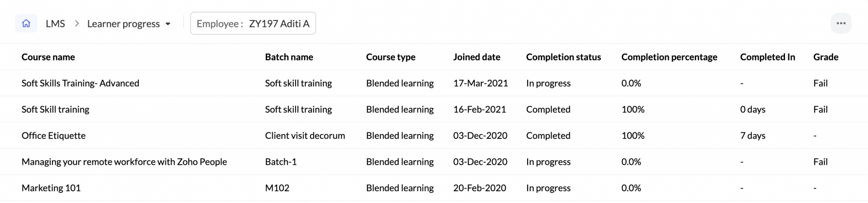The width and height of the screenshot is (868, 203).
Task: Open Soft Skills Training- Advanced course row
Action: pos(80,83)
